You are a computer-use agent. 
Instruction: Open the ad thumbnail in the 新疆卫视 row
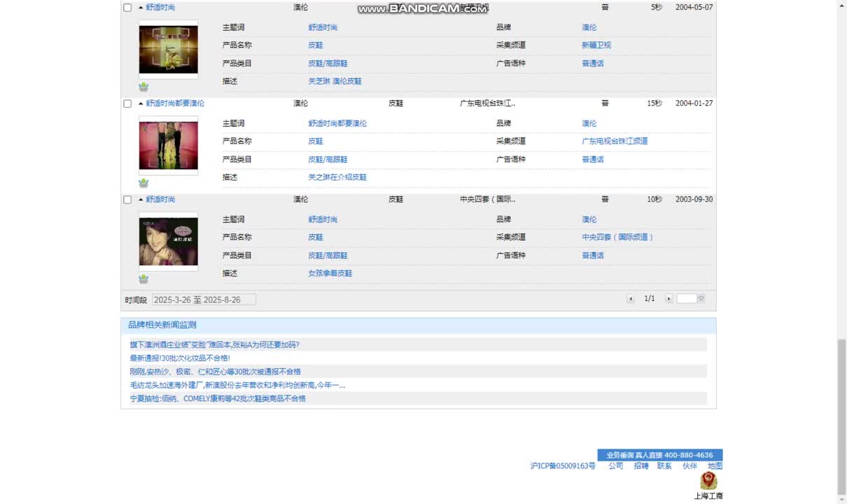168,49
